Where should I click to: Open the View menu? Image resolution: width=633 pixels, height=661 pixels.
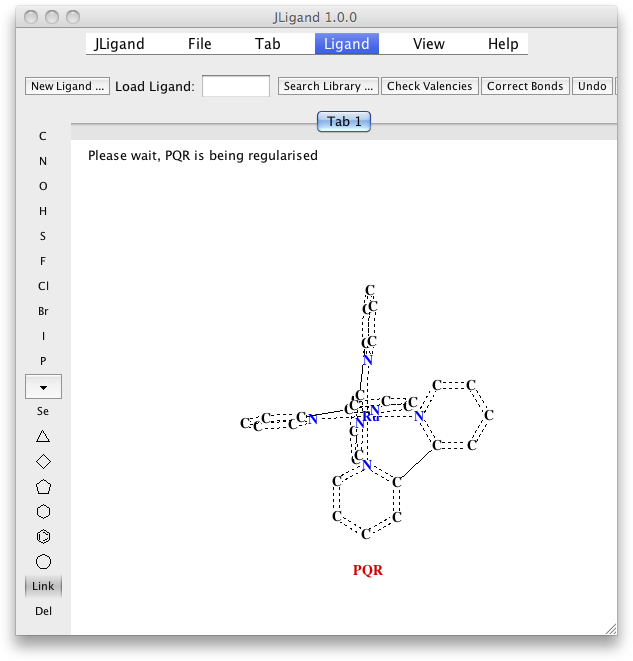click(x=428, y=44)
